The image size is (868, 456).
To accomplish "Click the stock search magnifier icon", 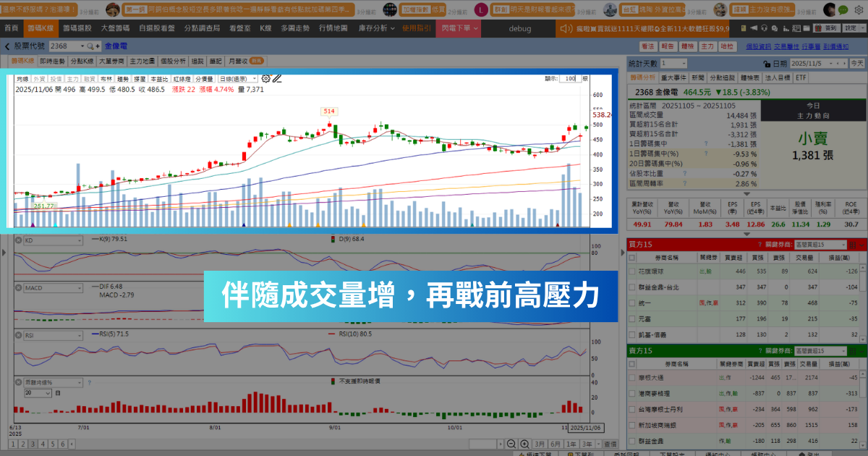I will 90,45.
